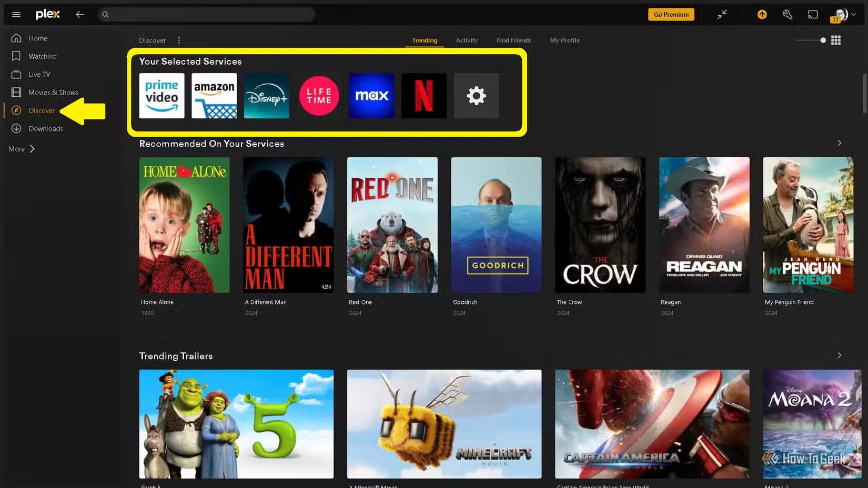This screenshot has width=868, height=488.
Task: Open the wrench settings icon
Action: (788, 15)
